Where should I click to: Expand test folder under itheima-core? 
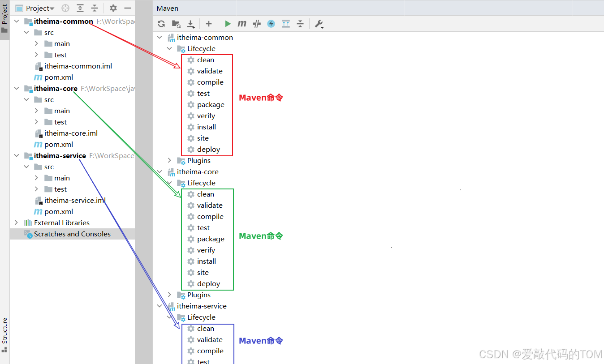(36, 122)
